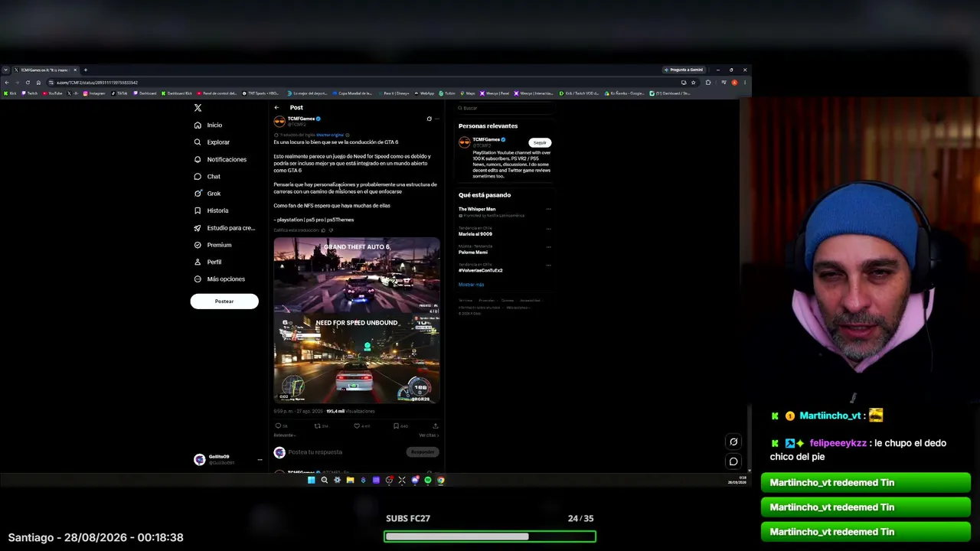Open Chat in the X sidebar
The image size is (980, 551).
coord(207,176)
